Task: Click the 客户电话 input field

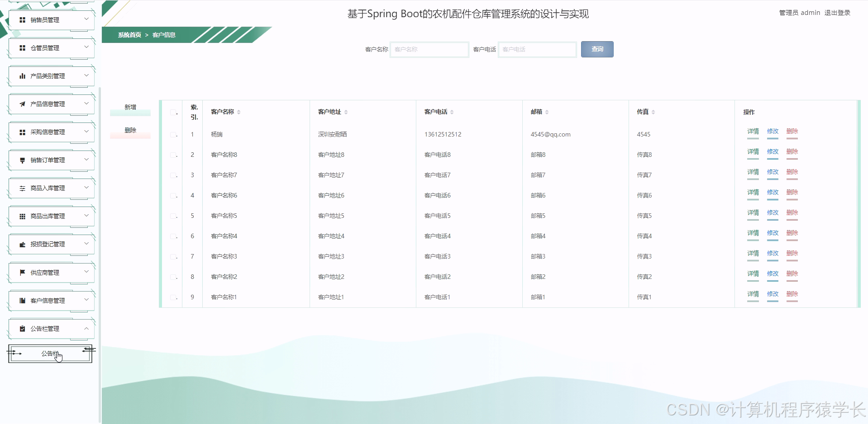Action: [537, 49]
